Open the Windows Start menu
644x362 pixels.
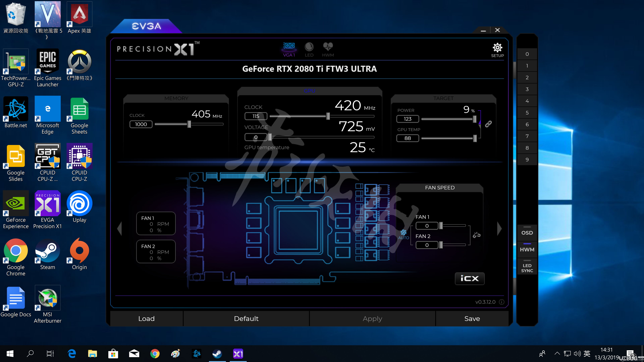tap(10, 353)
